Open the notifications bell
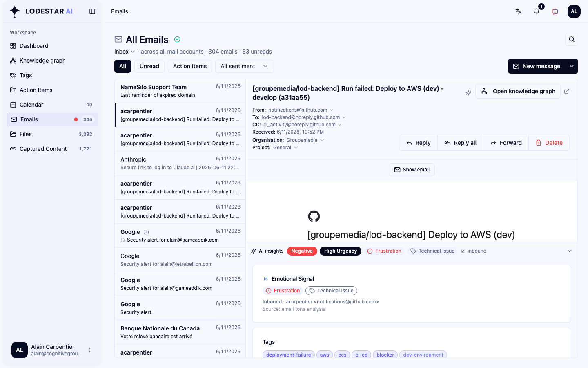Image resolution: width=588 pixels, height=368 pixels. [537, 11]
